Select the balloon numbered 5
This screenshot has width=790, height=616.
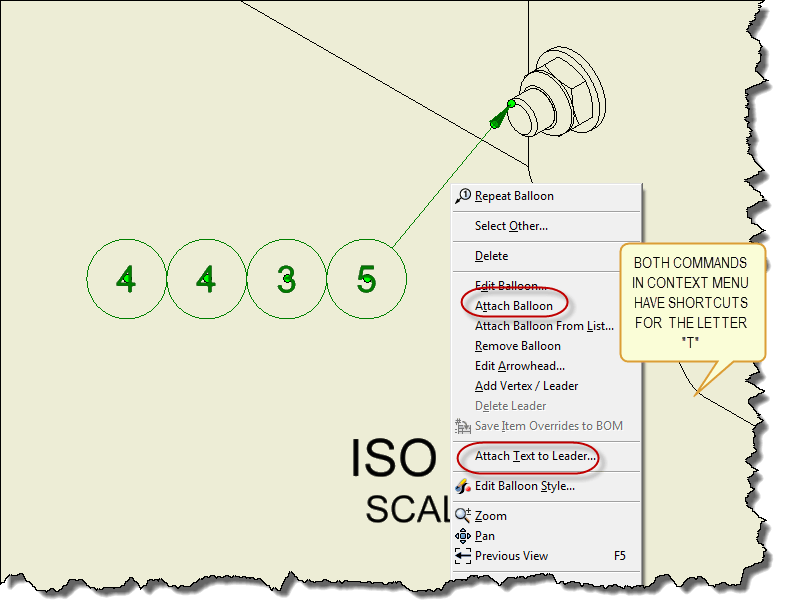tap(366, 279)
